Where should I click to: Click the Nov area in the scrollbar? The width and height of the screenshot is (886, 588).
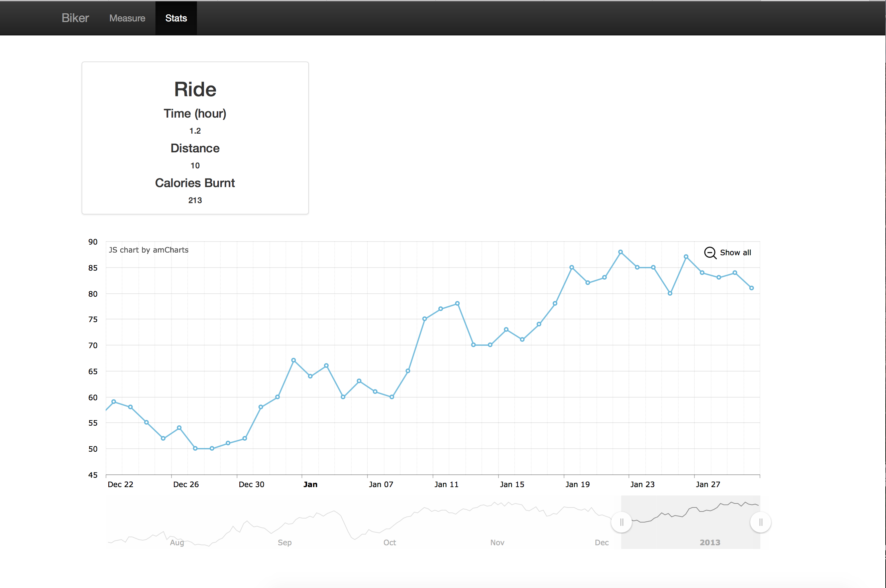pos(497,542)
